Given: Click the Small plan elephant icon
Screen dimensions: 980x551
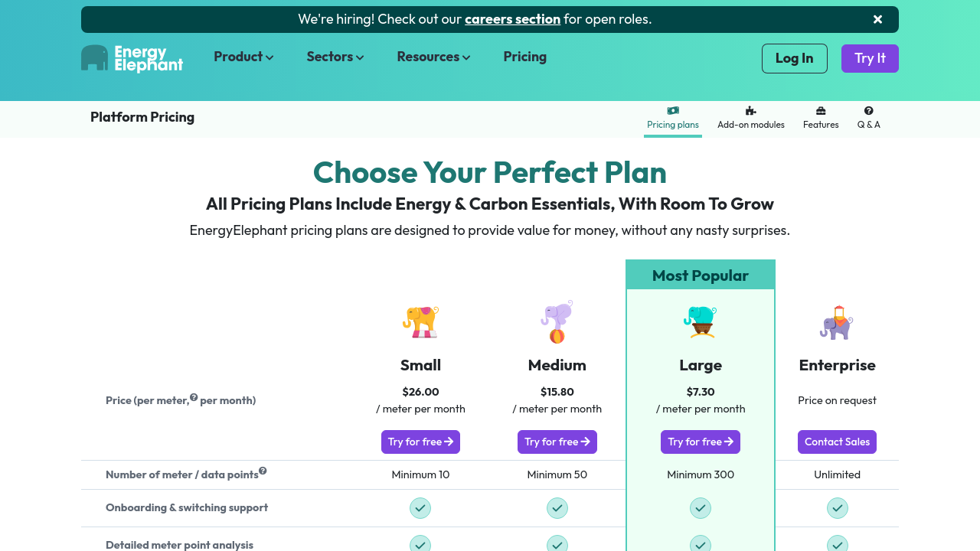Looking at the screenshot, I should (420, 321).
